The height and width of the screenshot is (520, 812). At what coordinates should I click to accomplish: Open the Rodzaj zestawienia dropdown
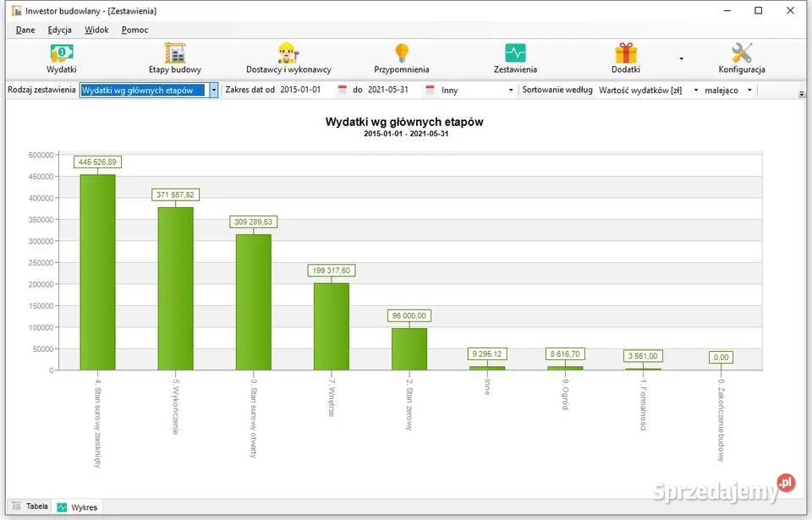coord(213,89)
